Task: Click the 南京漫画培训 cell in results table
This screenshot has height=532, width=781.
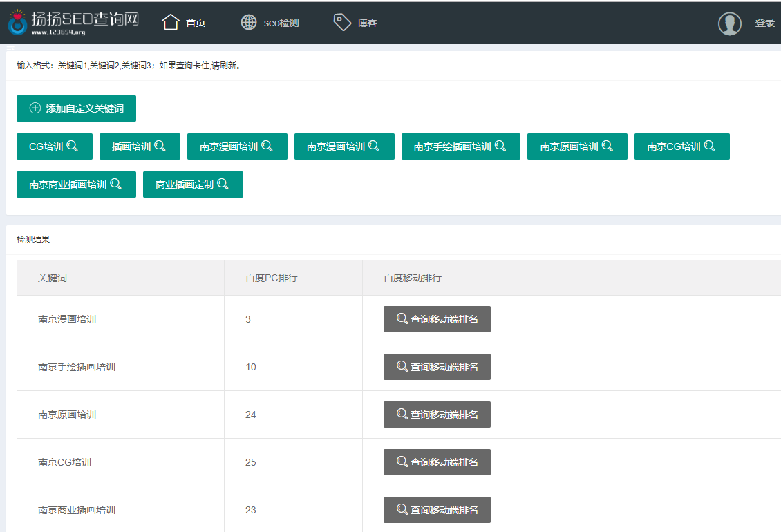Action: click(x=67, y=319)
